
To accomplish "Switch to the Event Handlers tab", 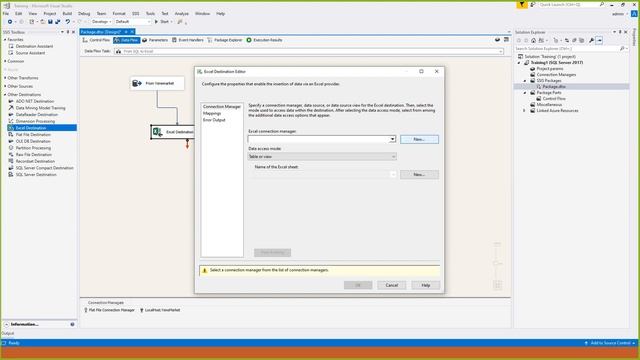I will click(187, 40).
